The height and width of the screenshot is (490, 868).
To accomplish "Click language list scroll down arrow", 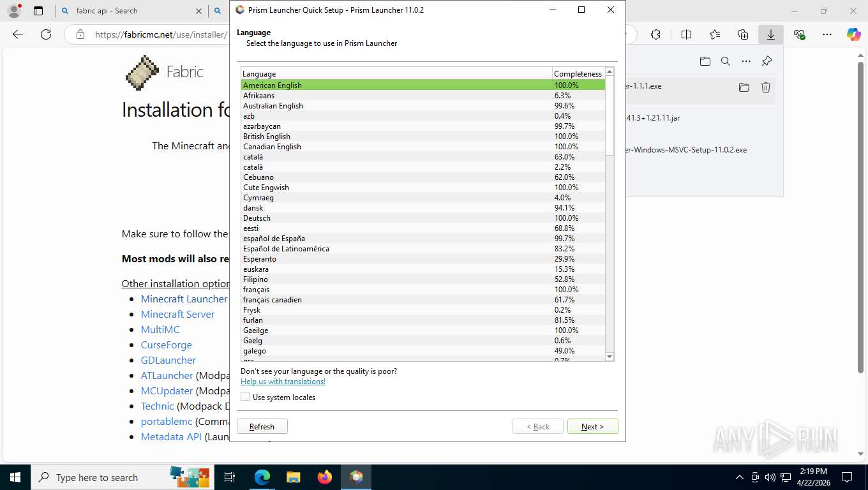I will pos(610,357).
